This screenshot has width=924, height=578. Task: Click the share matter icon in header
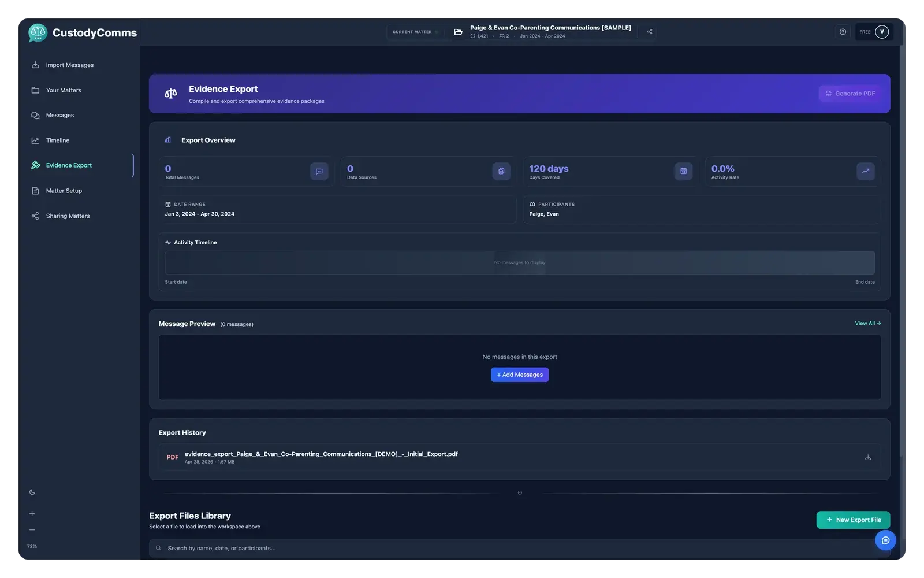pyautogui.click(x=650, y=32)
